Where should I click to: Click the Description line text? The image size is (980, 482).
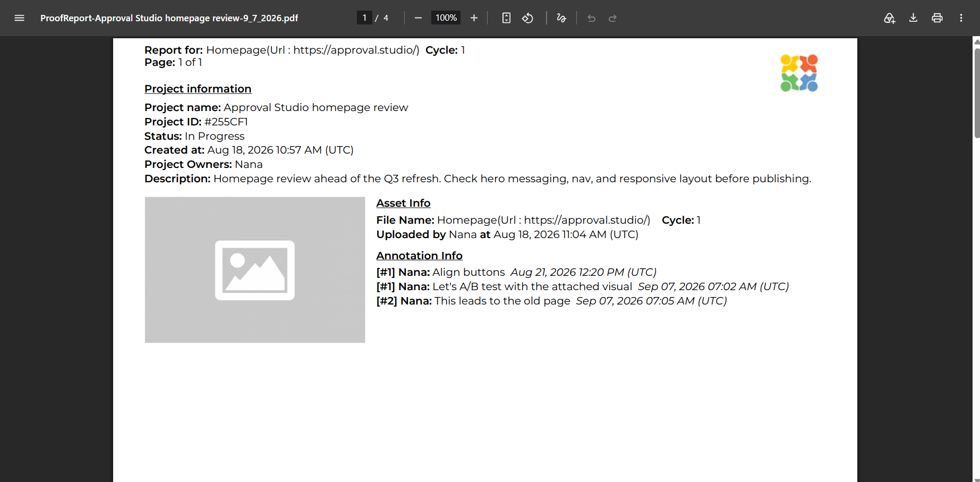click(x=478, y=179)
